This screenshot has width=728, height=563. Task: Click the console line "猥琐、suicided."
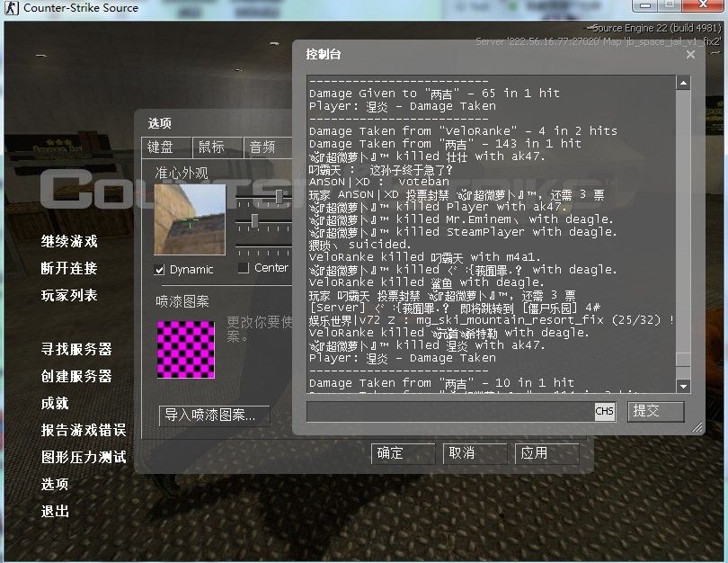click(x=360, y=245)
